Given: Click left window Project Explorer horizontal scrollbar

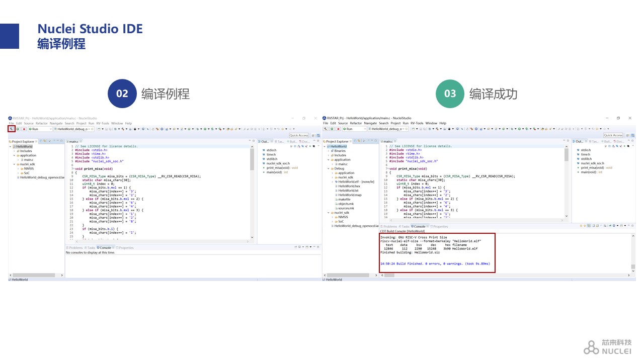Looking at the screenshot, I should tap(37, 275).
